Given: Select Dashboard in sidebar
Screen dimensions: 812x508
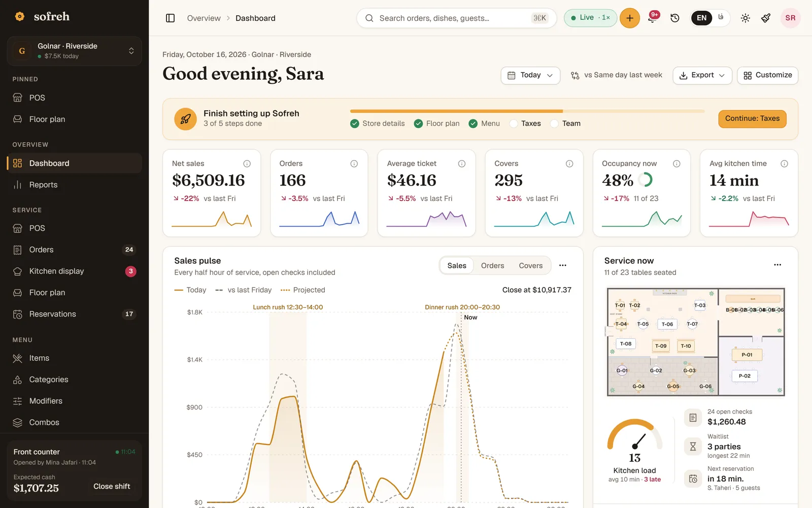Looking at the screenshot, I should point(74,163).
